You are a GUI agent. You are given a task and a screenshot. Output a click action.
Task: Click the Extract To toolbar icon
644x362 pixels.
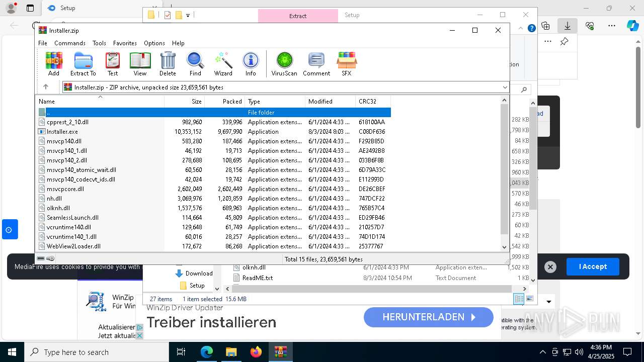click(83, 64)
